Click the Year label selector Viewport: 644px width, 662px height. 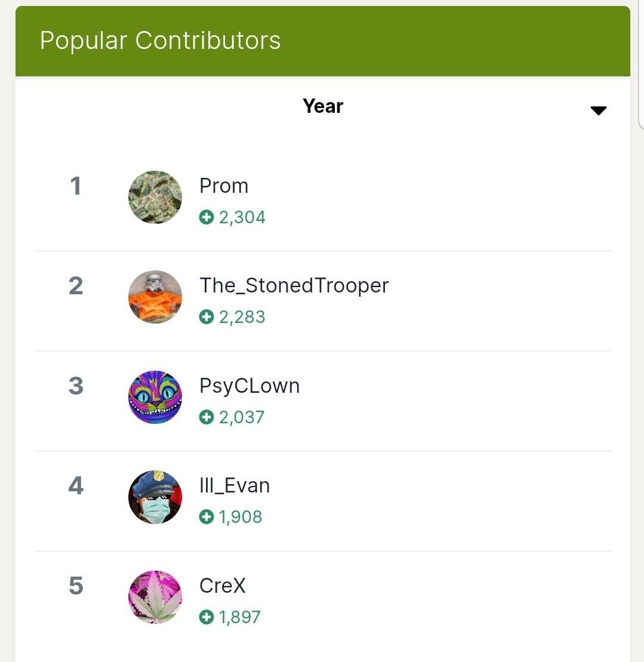323,106
